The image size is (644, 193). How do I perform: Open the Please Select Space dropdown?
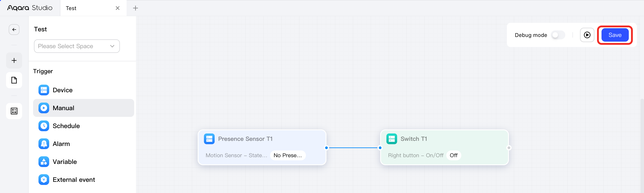[77, 46]
